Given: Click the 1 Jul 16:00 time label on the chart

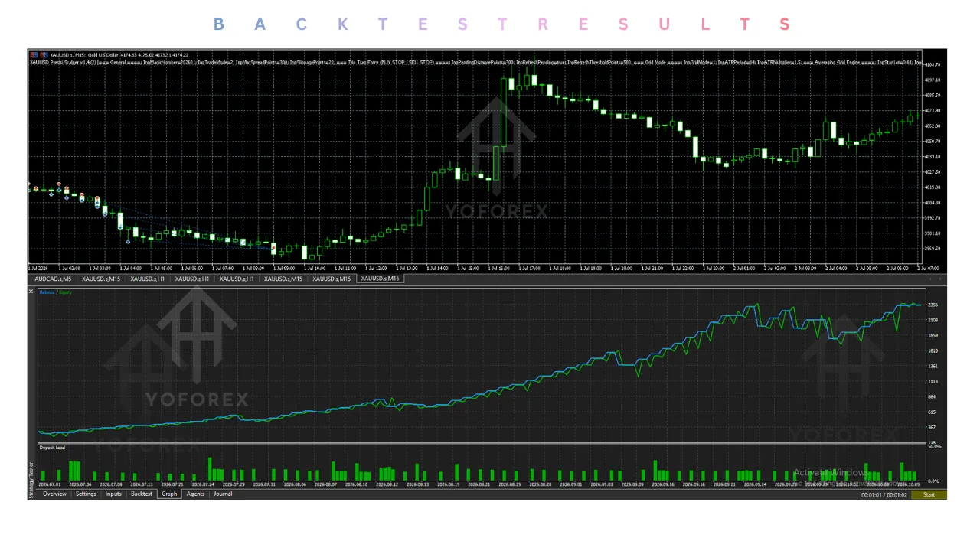Looking at the screenshot, I should point(499,269).
